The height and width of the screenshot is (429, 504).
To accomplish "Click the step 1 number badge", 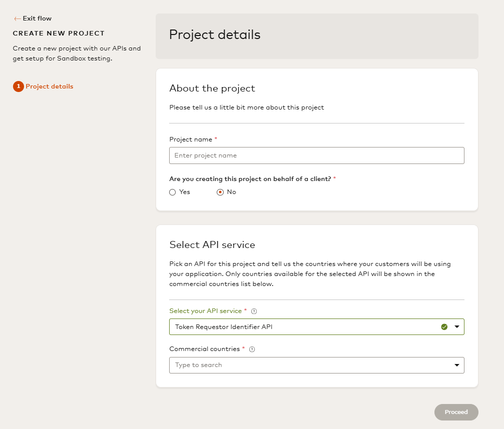I will (19, 86).
